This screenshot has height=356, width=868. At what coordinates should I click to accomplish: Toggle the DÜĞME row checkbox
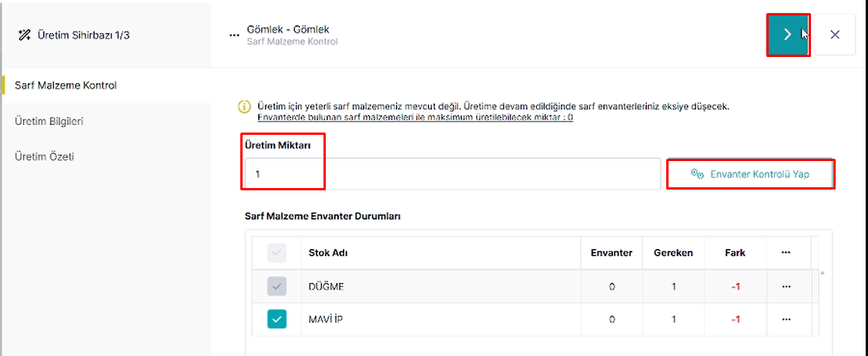click(276, 286)
